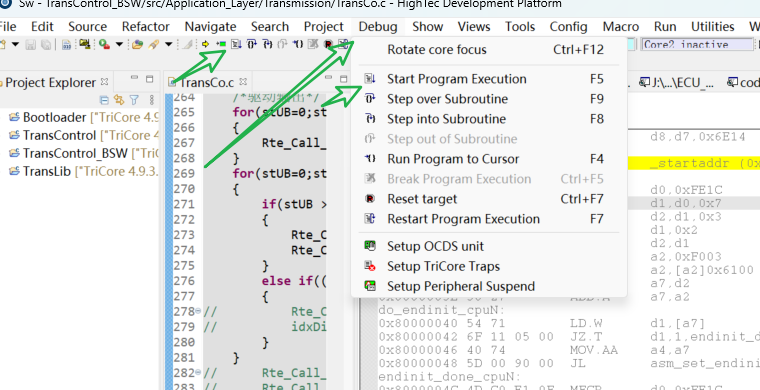Select the Bootloader project
The width and height of the screenshot is (760, 390).
point(83,117)
